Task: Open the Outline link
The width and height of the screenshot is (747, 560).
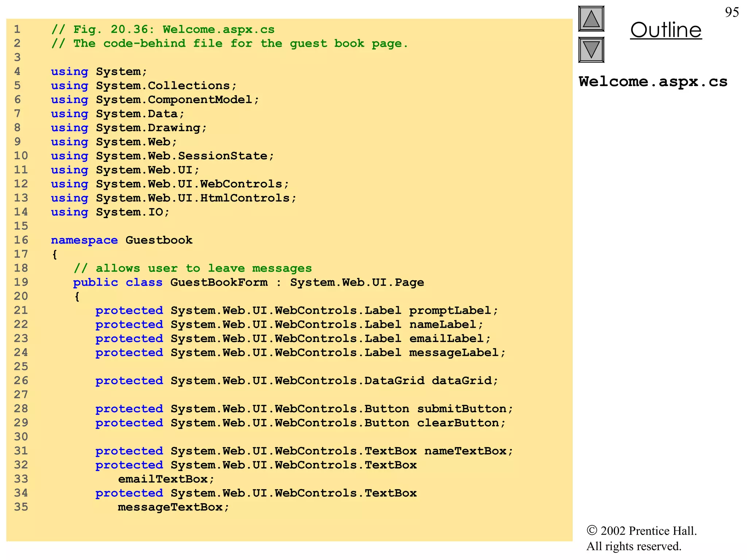Action: click(x=666, y=30)
